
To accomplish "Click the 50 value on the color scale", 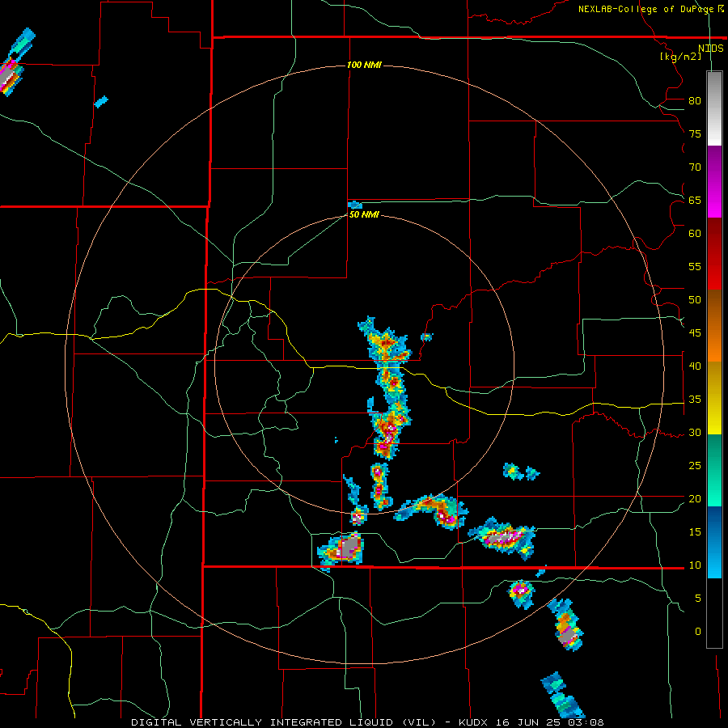I will 695,300.
